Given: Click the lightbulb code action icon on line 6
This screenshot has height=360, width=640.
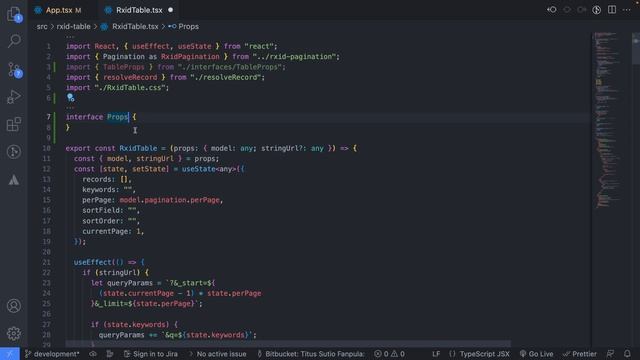Looking at the screenshot, I should [71, 98].
